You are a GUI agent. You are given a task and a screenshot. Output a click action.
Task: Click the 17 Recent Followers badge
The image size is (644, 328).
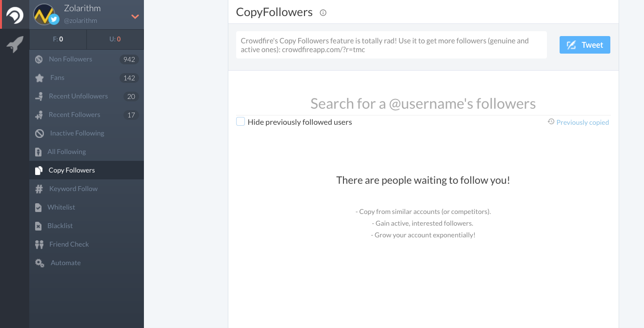point(131,115)
